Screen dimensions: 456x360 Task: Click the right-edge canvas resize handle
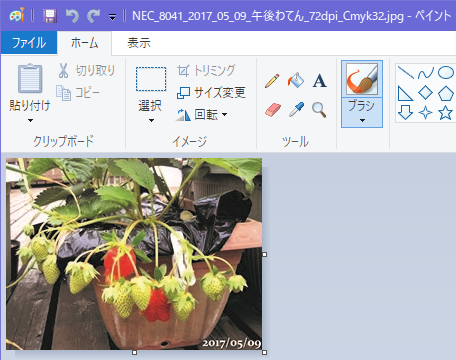(265, 254)
